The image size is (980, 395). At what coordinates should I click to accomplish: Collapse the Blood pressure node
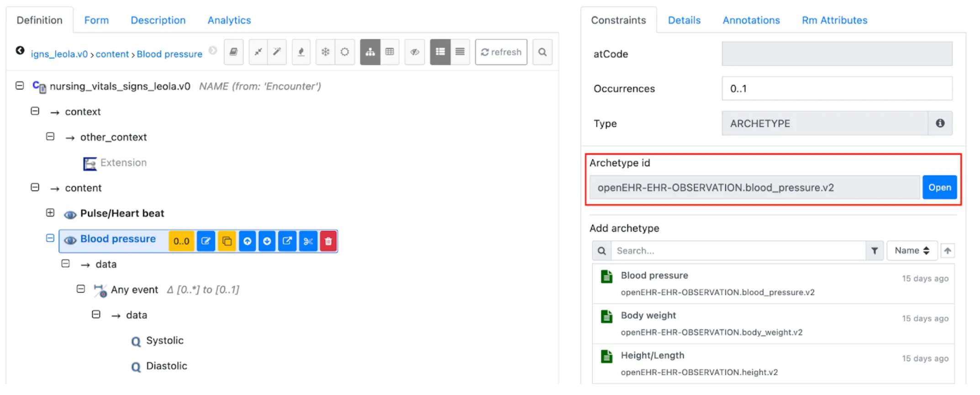[x=50, y=238]
